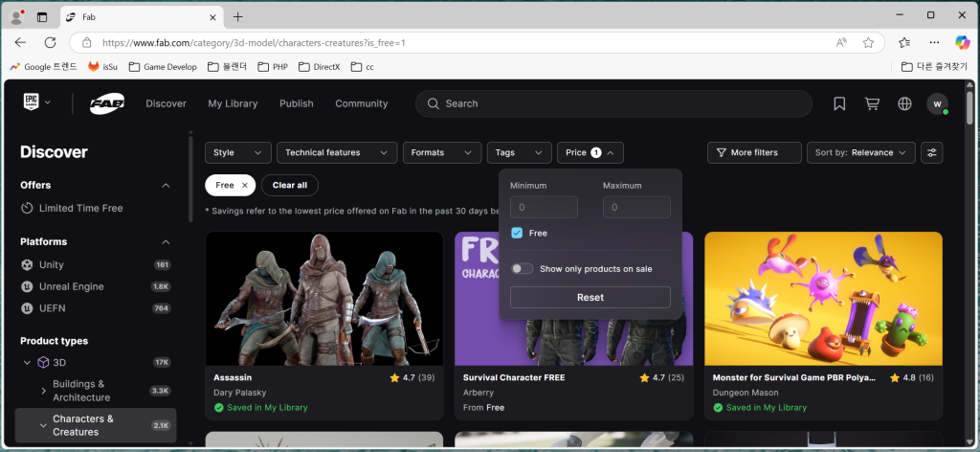The image size is (980, 452).
Task: Open the Assassin product thumbnail
Action: tap(324, 299)
